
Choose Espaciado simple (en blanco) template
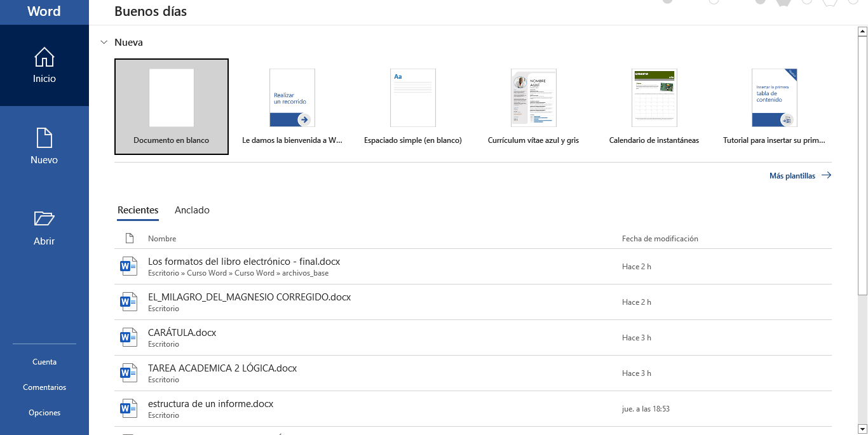[413, 107]
